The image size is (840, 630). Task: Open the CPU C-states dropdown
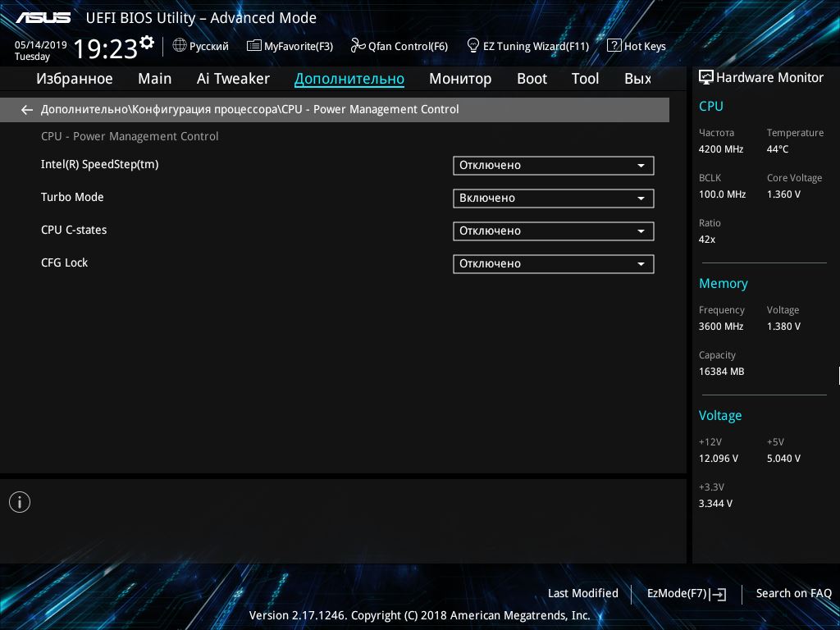tap(554, 231)
